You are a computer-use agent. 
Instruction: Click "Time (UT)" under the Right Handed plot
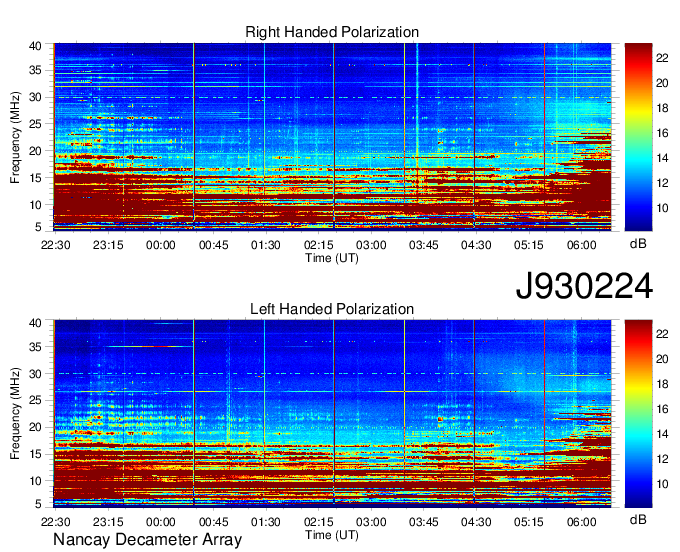click(x=332, y=258)
